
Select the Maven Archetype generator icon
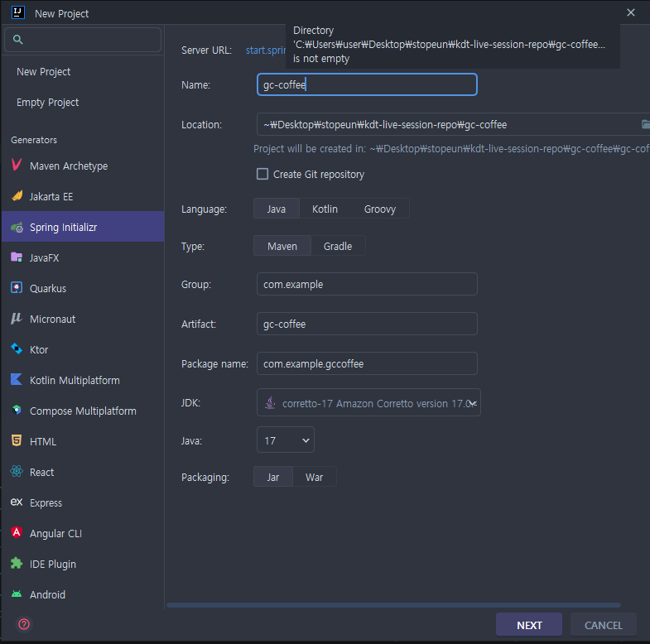[x=17, y=166]
